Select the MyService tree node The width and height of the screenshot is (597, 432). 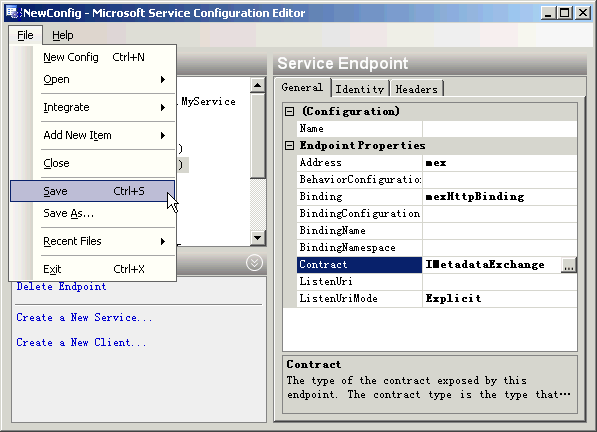point(208,102)
